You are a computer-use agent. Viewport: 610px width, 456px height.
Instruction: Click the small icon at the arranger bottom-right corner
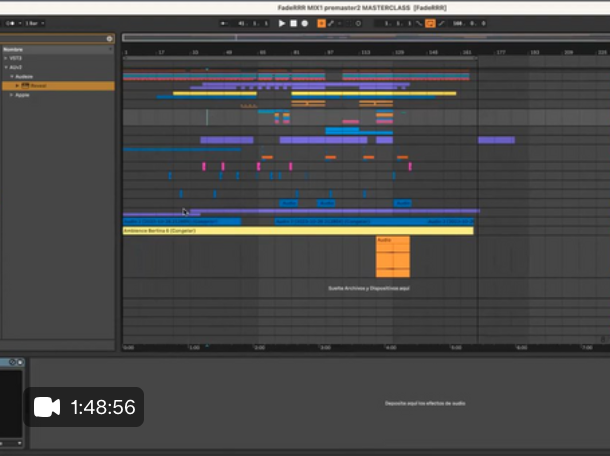coord(603,339)
